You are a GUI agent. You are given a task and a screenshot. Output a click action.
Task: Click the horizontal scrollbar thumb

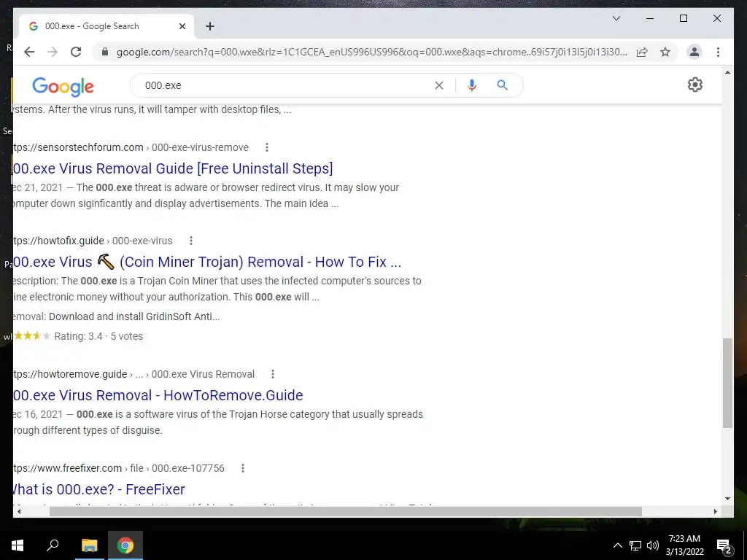[x=346, y=511]
